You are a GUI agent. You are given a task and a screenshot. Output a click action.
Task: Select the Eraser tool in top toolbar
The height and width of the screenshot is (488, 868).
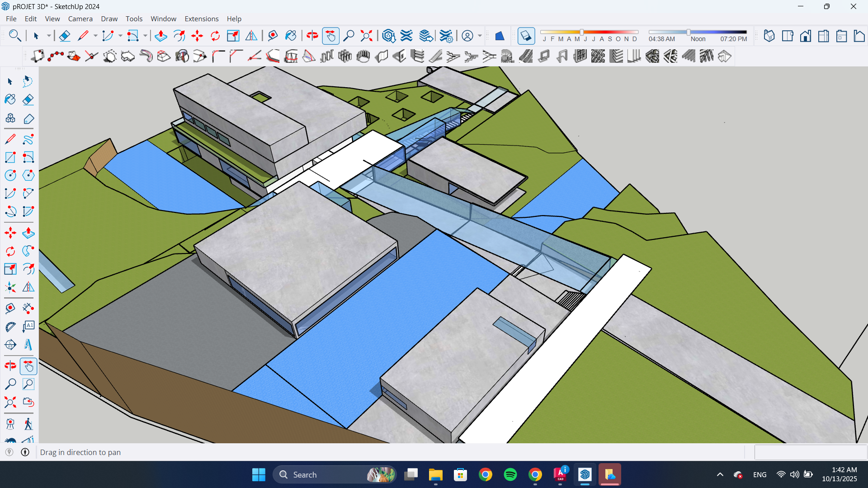[65, 36]
